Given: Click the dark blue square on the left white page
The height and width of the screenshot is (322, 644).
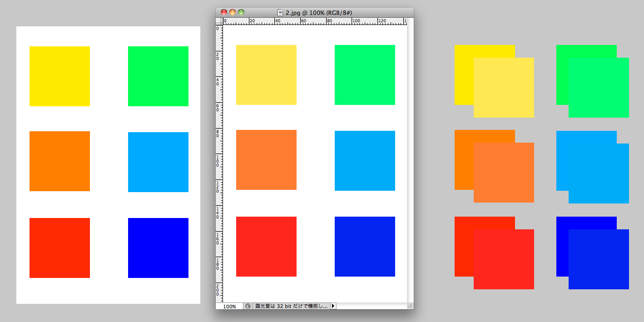Looking at the screenshot, I should 158,248.
